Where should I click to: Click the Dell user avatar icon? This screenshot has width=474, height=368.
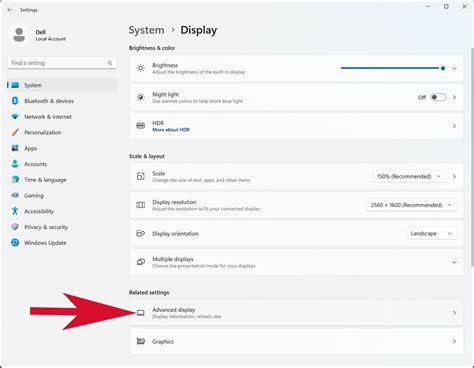[19, 35]
